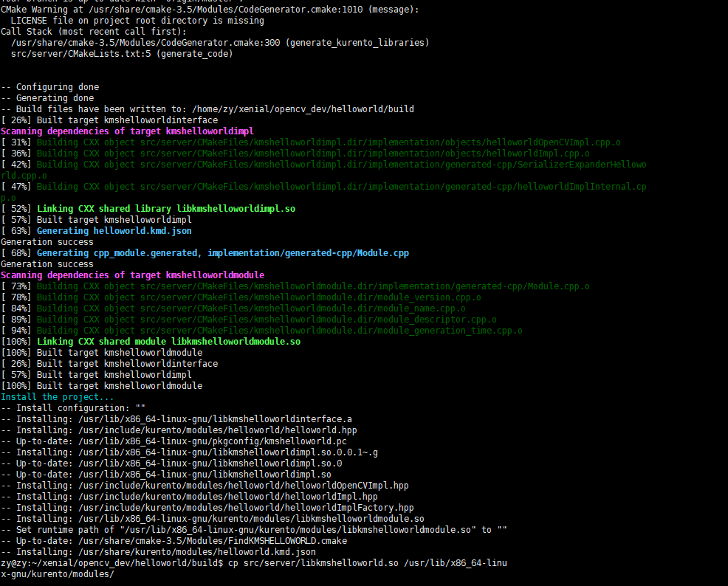Click the 'CMake Warning at' line
The width and height of the screenshot is (728, 586).
pos(210,10)
